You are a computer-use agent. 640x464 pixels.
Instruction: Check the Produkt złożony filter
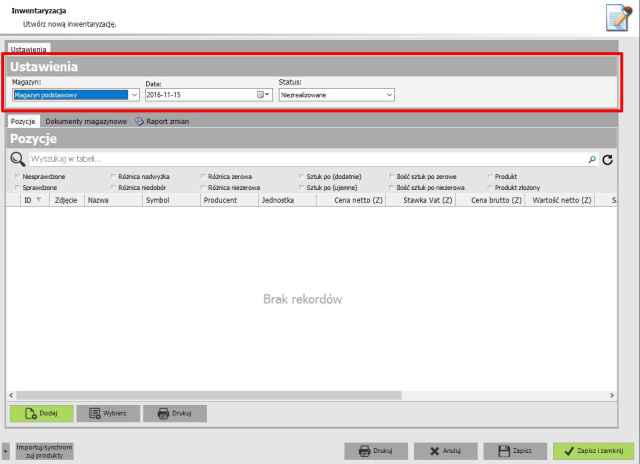[x=490, y=187]
